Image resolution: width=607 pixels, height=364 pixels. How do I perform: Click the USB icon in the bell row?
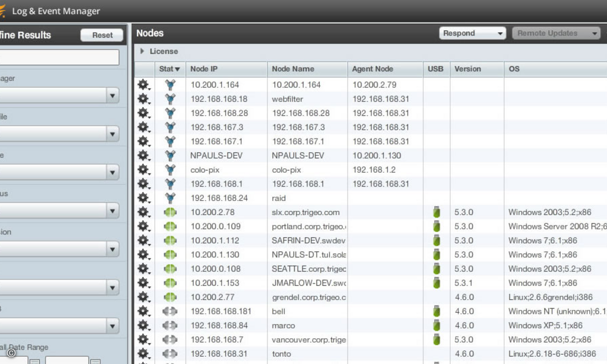click(437, 311)
